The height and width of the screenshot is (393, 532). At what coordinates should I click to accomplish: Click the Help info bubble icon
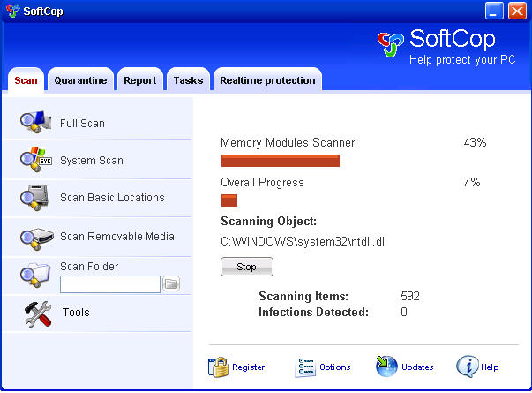coord(468,367)
